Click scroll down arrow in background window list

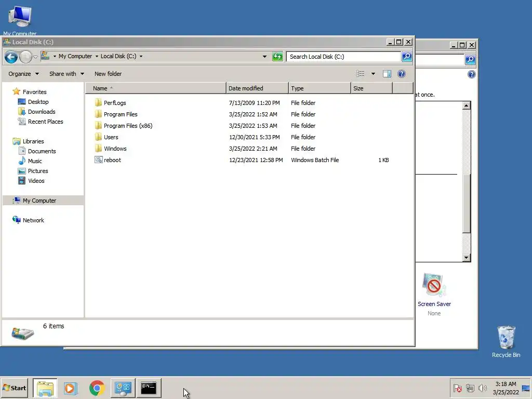pyautogui.click(x=466, y=258)
